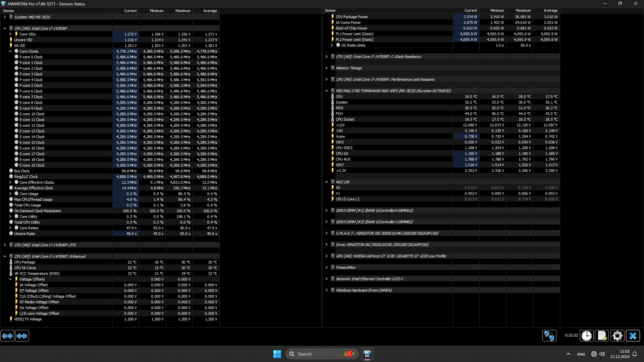Collapse the Core Clocks tree group
Viewport: 644px width, 362px height.
point(10,51)
